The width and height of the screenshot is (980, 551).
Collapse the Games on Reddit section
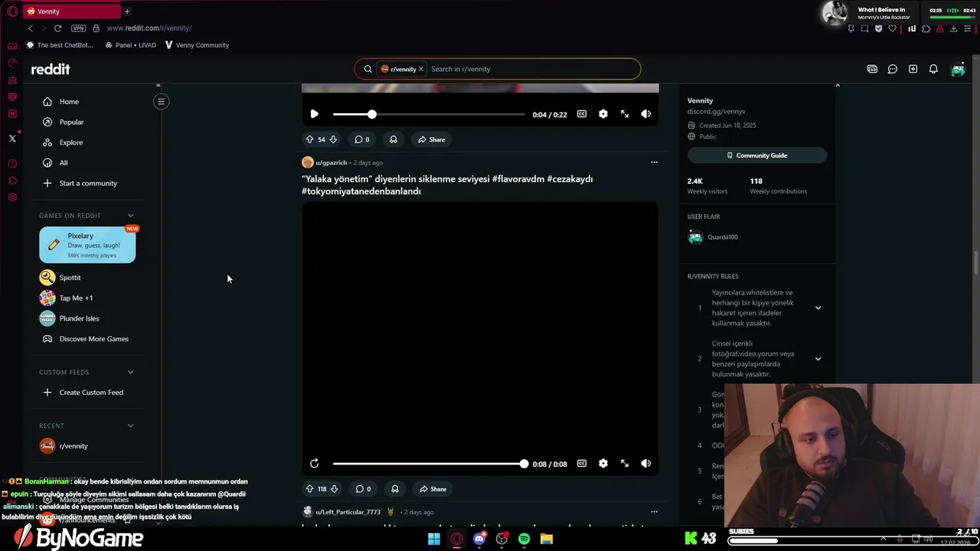pos(130,216)
